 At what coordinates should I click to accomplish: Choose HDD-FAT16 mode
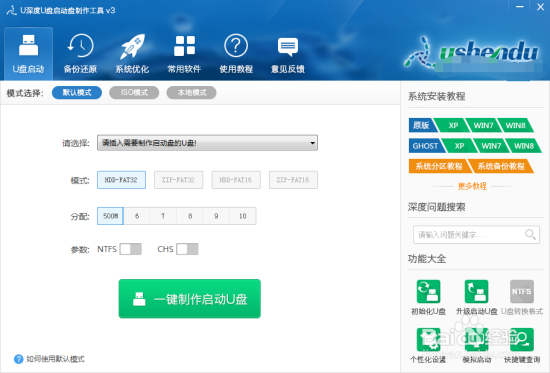click(x=236, y=180)
